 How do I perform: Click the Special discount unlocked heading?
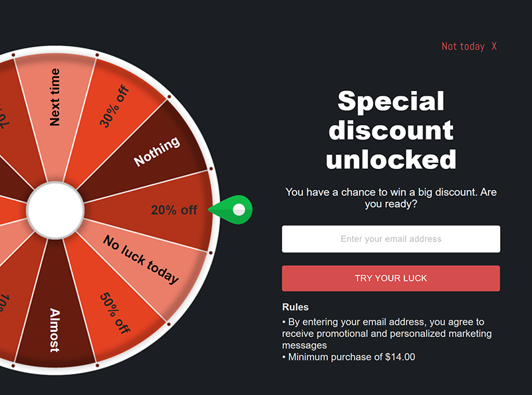click(x=391, y=130)
